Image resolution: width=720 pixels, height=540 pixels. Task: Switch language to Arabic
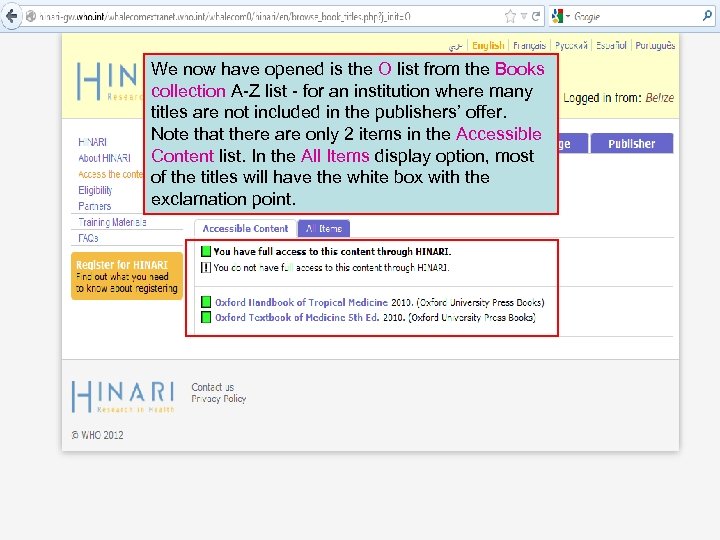[x=455, y=45]
